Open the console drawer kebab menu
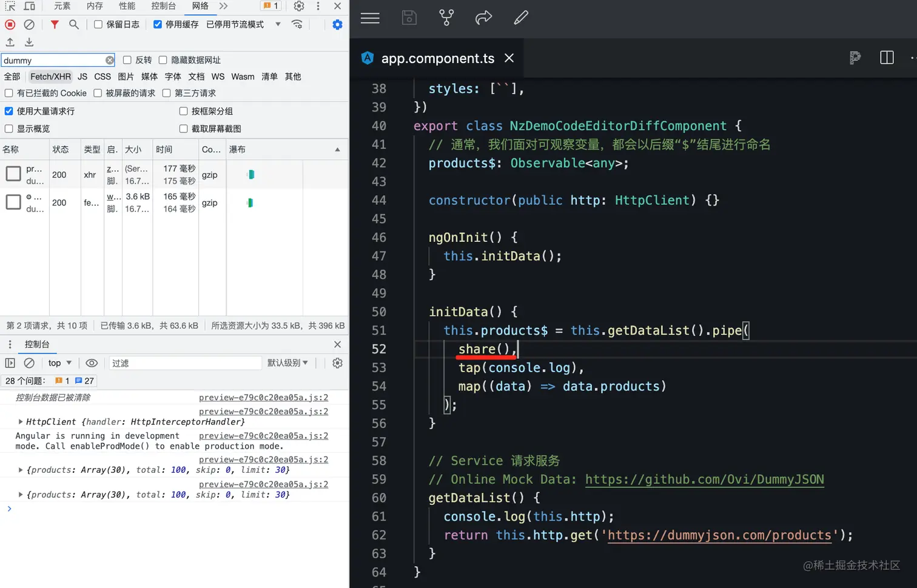Screen dimensions: 917x588 10,344
